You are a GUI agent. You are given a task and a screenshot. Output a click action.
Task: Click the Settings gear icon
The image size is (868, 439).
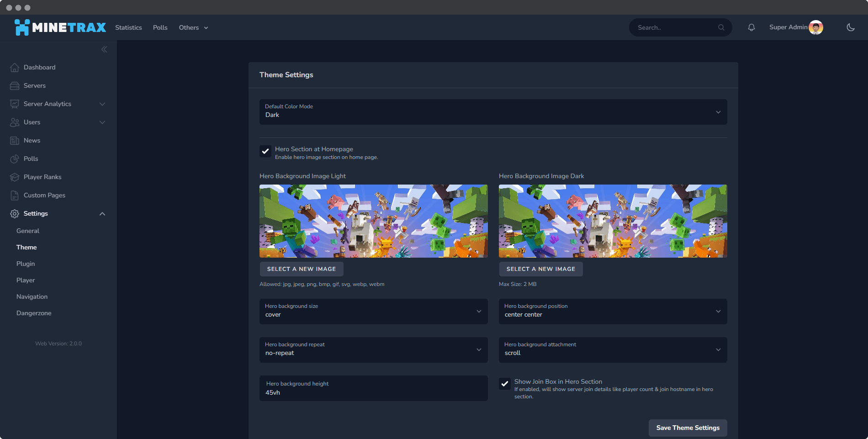[x=15, y=213]
